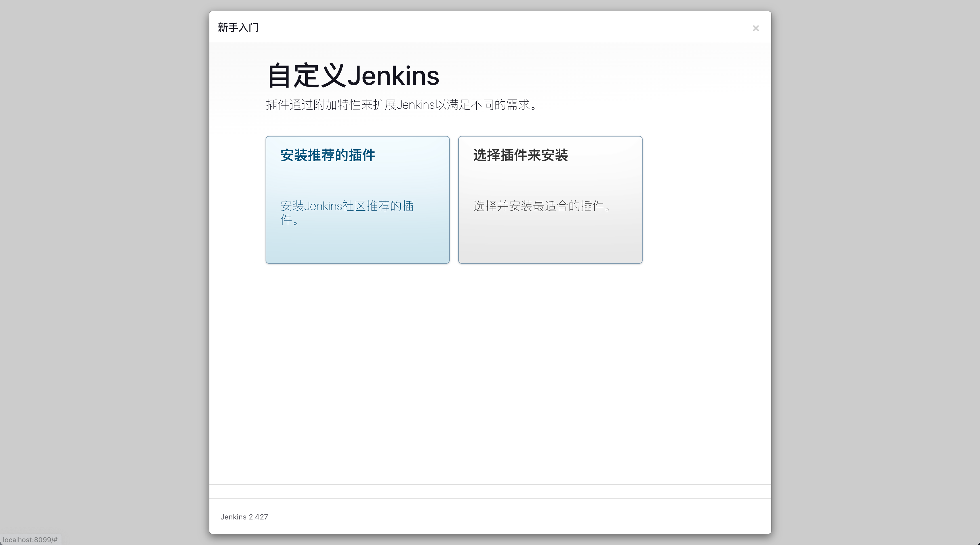Click the 选择并安装最适合的插件 description text
The width and height of the screenshot is (980, 545).
click(542, 206)
